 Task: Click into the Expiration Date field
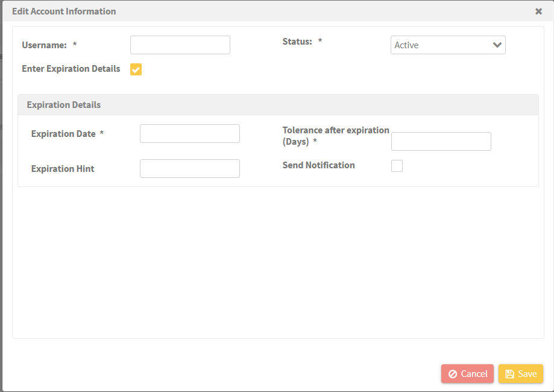pos(190,134)
